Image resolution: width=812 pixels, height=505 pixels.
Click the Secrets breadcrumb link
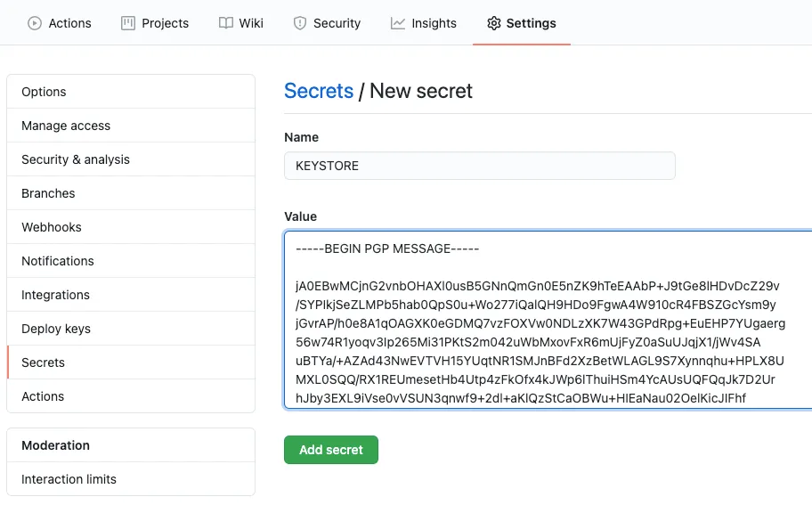pos(319,91)
